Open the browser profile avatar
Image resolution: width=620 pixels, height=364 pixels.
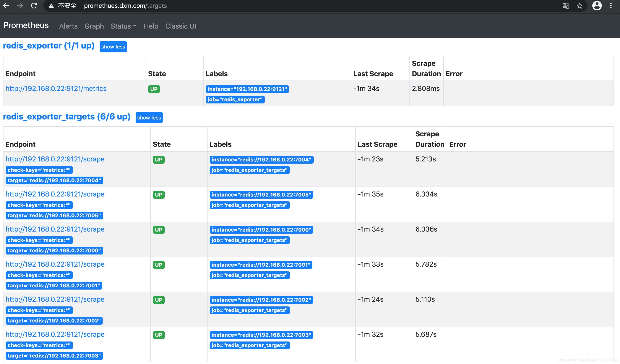597,6
